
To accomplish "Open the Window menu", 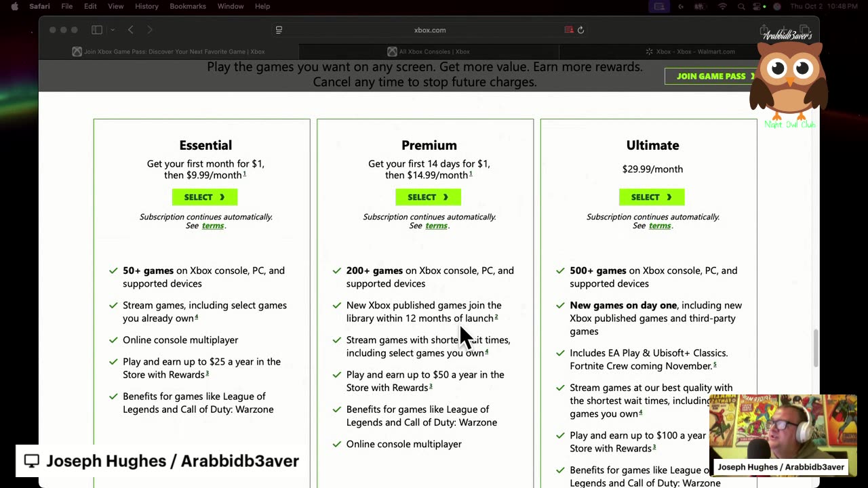I will [231, 6].
